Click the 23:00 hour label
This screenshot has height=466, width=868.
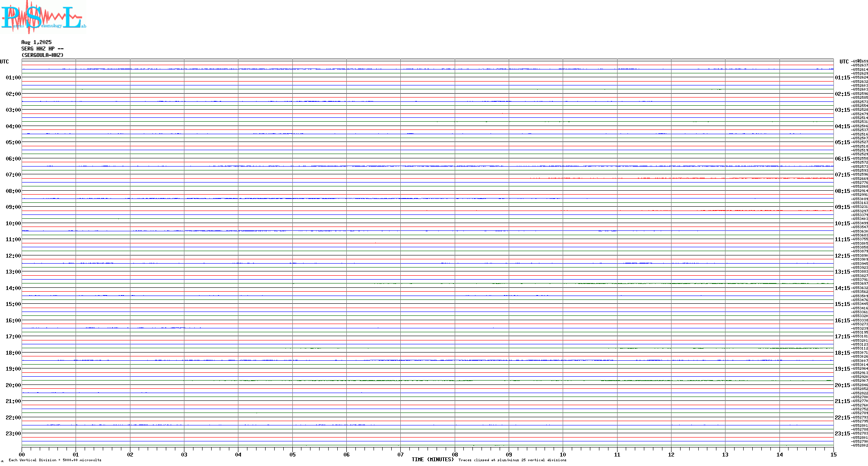click(13, 434)
